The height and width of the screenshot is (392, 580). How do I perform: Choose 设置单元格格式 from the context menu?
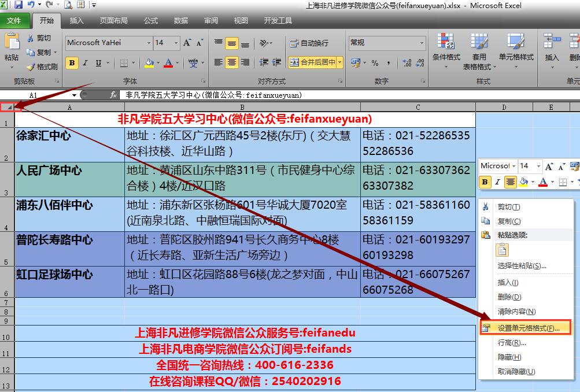[x=525, y=328]
